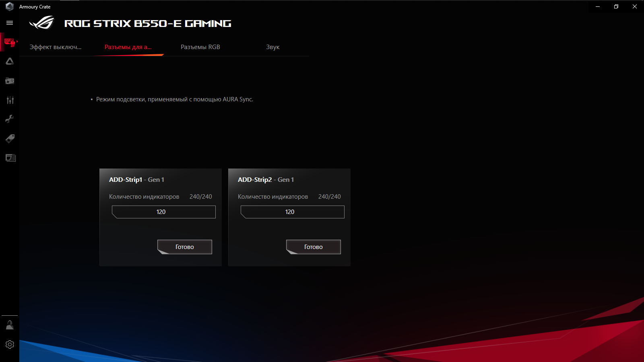
Task: Switch to the Разъемы RGB tab
Action: (200, 47)
